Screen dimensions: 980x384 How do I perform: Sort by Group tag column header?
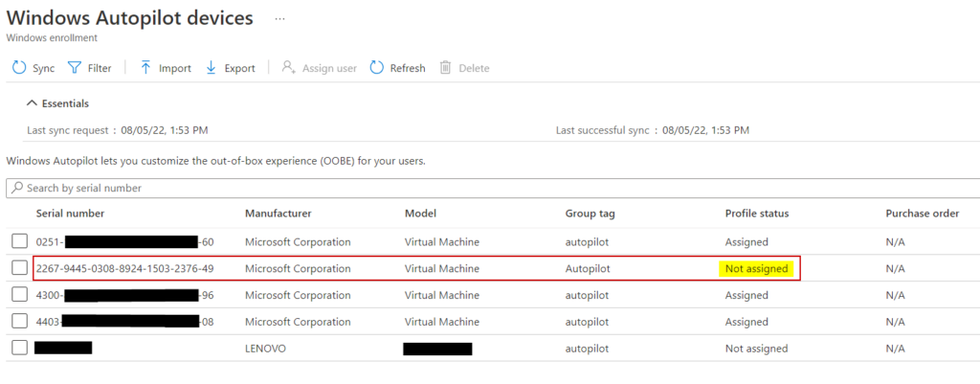(591, 214)
